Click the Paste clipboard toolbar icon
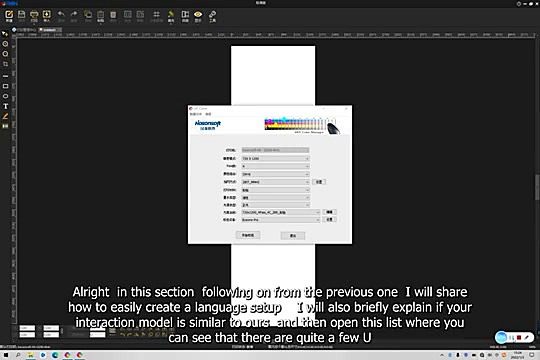 pyautogui.click(x=101, y=16)
